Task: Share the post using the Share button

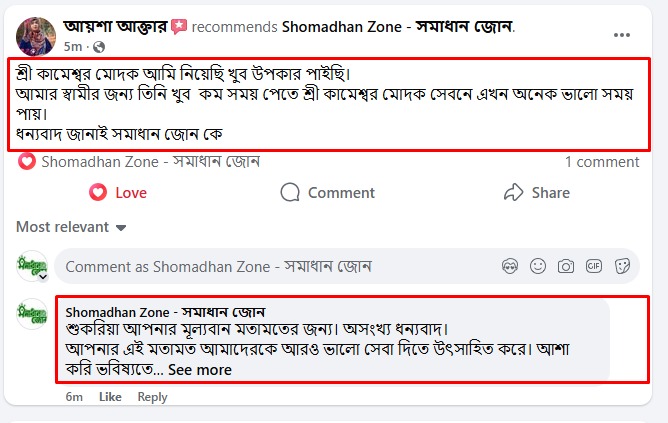Action: (536, 192)
